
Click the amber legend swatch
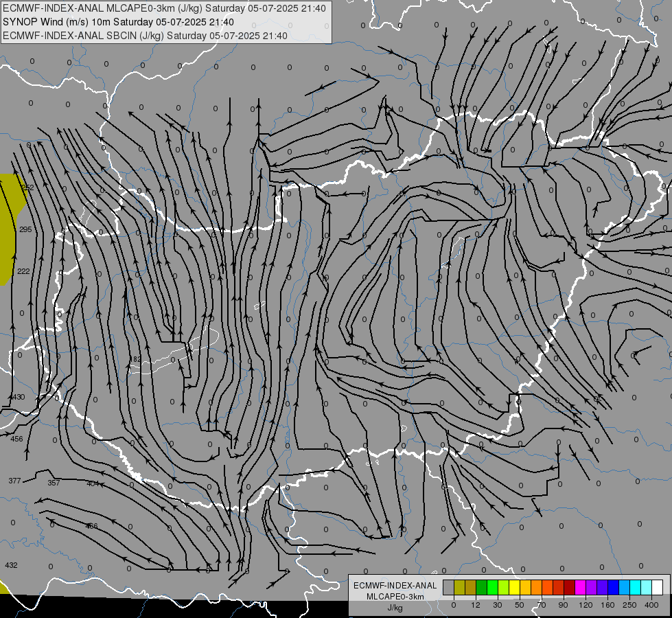[525, 587]
